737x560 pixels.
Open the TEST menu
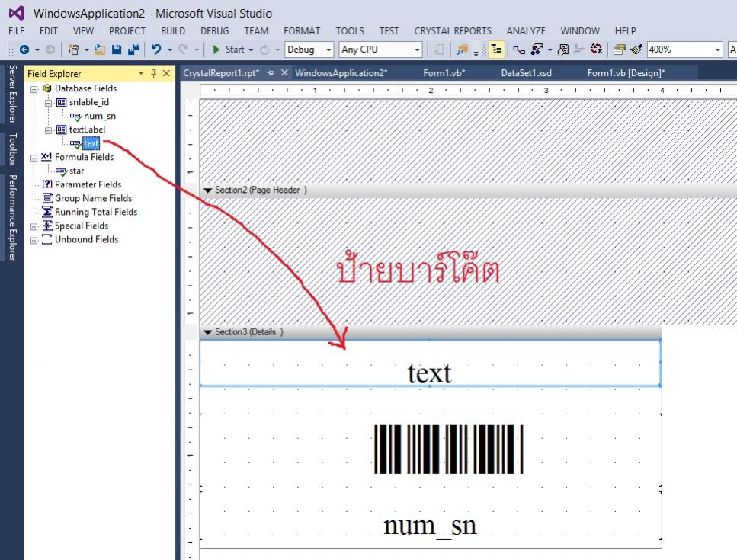point(389,31)
